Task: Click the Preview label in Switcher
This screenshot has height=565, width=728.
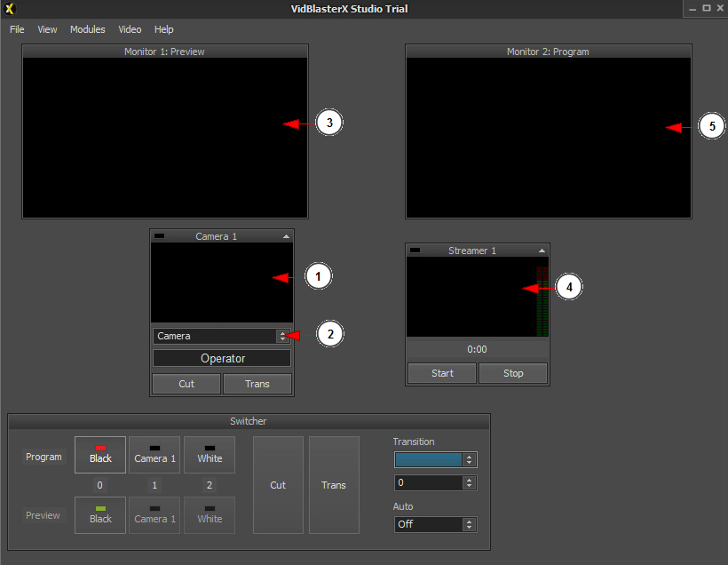Action: click(x=43, y=515)
